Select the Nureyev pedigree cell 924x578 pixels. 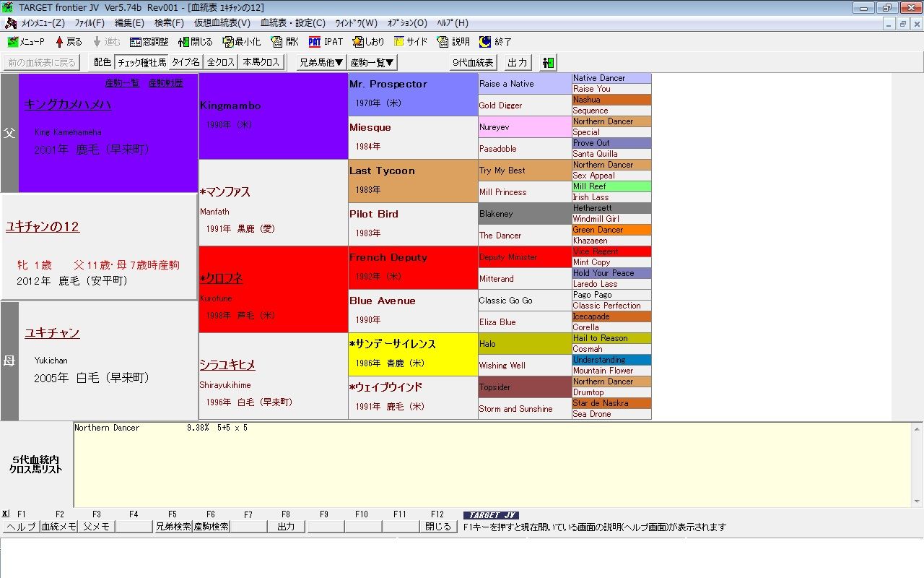coord(526,127)
